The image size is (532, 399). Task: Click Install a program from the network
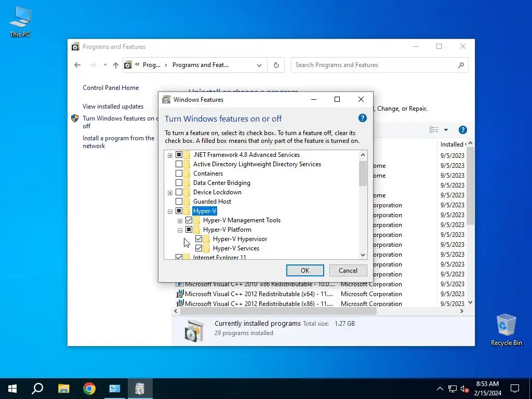pyautogui.click(x=118, y=142)
